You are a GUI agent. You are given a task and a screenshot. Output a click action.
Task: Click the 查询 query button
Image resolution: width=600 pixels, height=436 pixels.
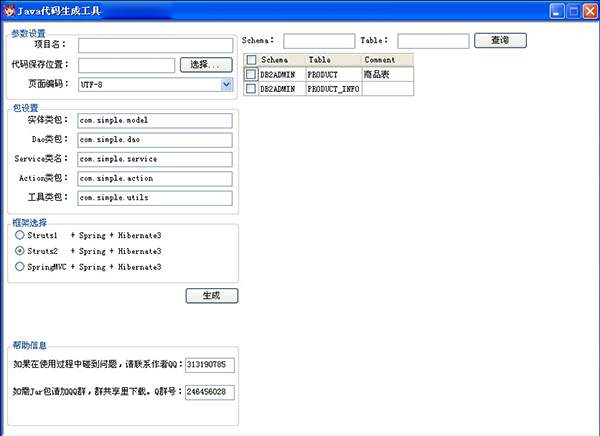[501, 40]
